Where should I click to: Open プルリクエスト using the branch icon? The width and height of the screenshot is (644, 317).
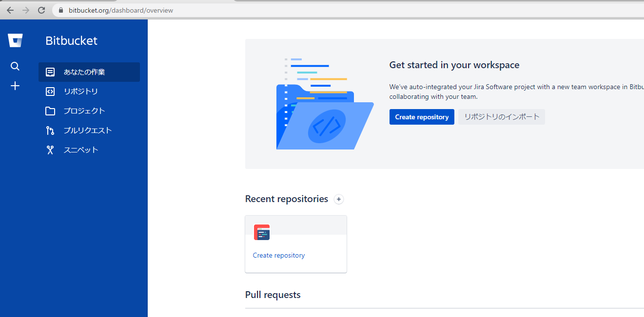point(50,130)
